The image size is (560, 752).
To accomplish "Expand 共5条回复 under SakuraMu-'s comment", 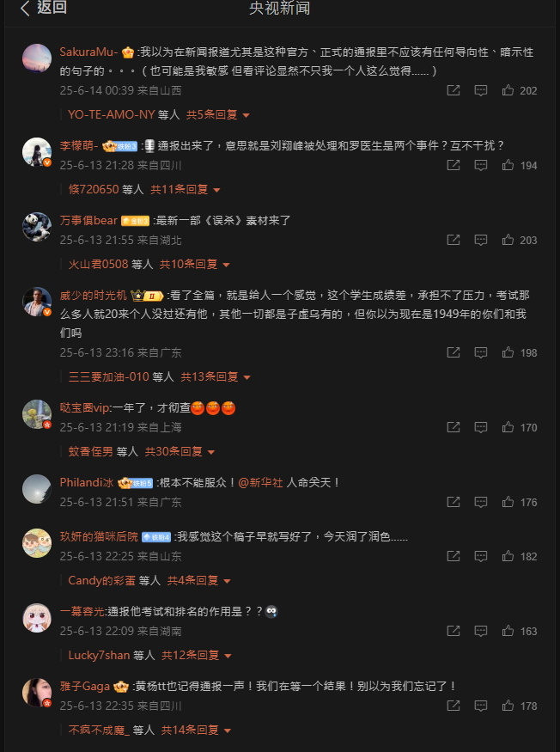I will point(218,115).
